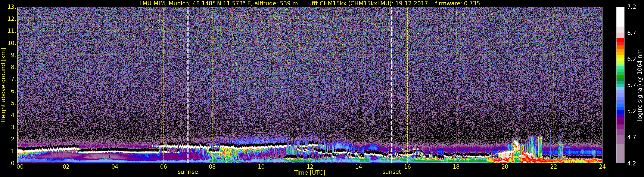The height and width of the screenshot is (177, 644).
Task: Click the '06' time tick label
Action: (164, 167)
